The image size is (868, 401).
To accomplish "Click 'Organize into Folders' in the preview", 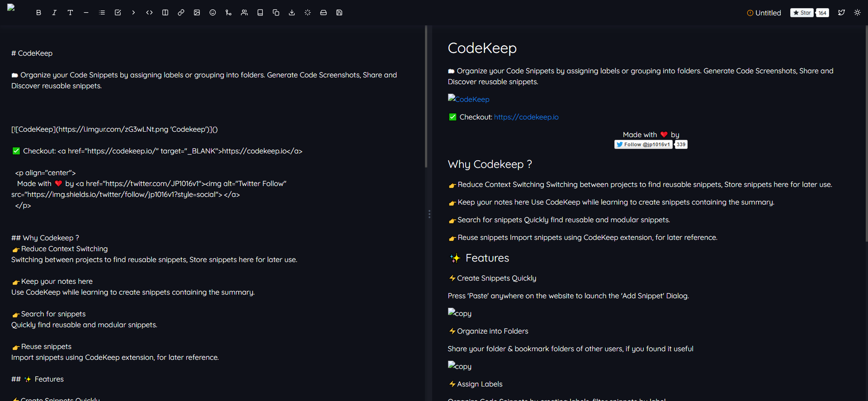I will click(489, 331).
